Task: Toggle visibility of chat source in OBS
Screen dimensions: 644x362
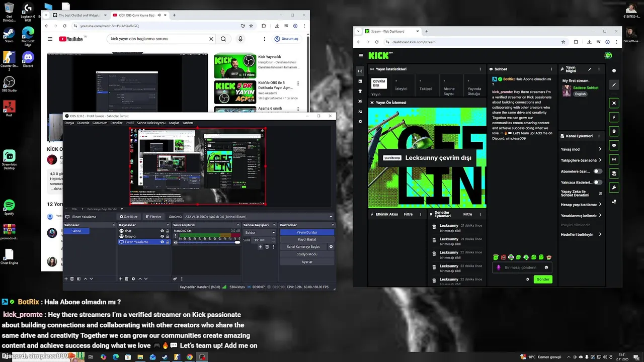Action: coord(162,231)
